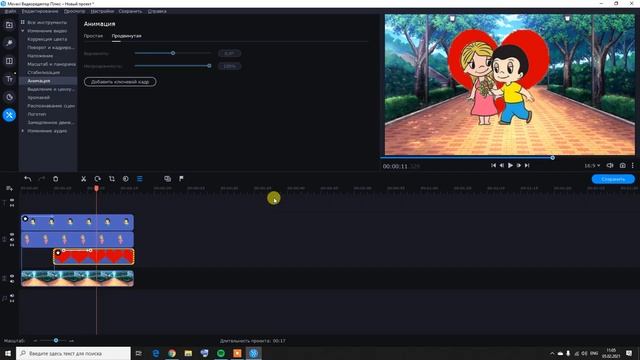Open the crop tool in the toolbar
Viewport: 640px width, 360px height.
(111, 179)
